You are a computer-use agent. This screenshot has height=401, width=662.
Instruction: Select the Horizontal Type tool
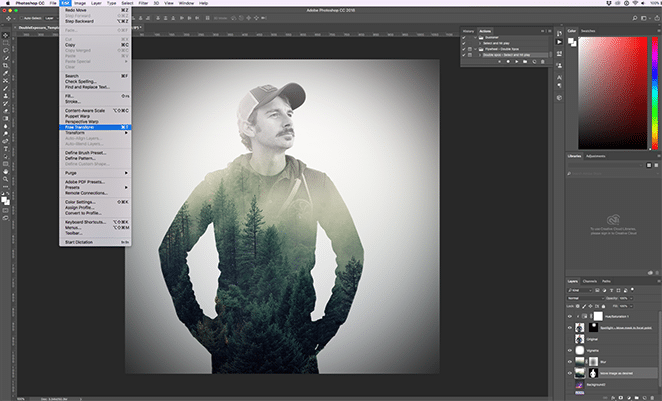[5, 149]
